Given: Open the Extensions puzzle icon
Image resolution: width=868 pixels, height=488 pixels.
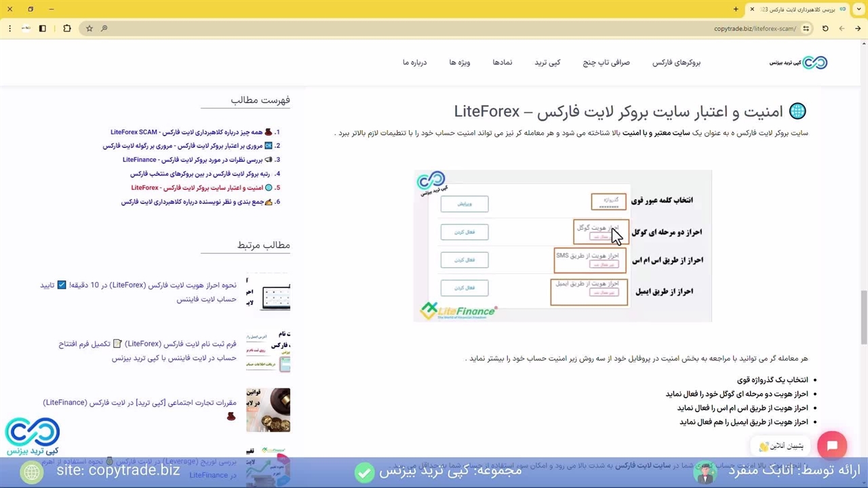Looking at the screenshot, I should tap(66, 28).
